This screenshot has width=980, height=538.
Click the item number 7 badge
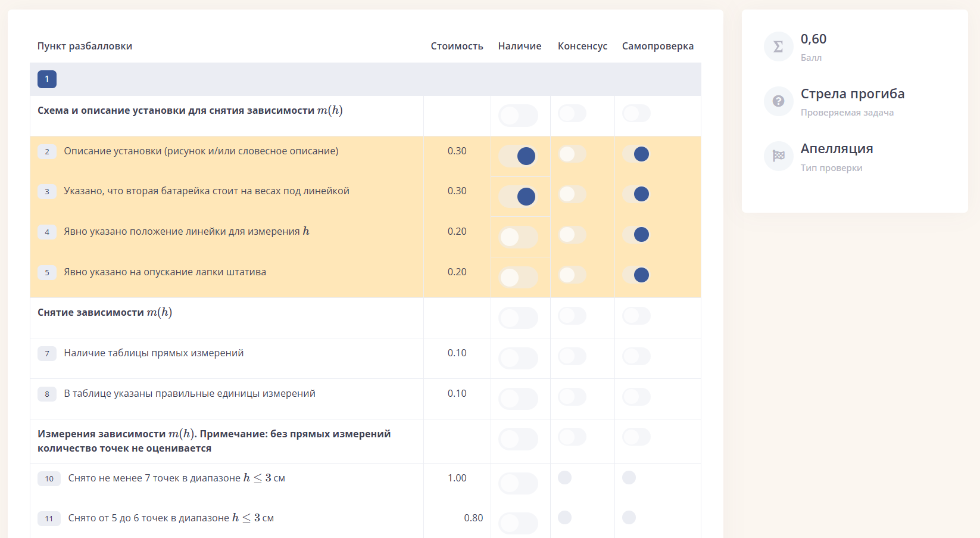pyautogui.click(x=47, y=353)
